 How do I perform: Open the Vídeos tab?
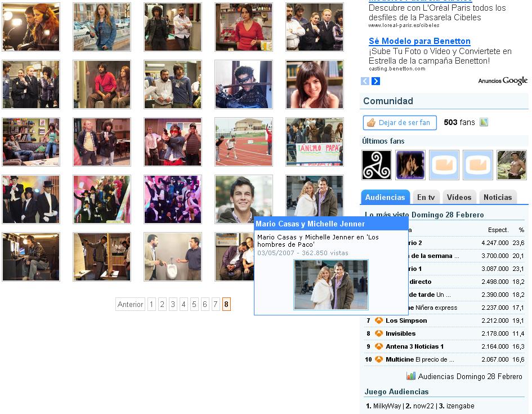(459, 197)
